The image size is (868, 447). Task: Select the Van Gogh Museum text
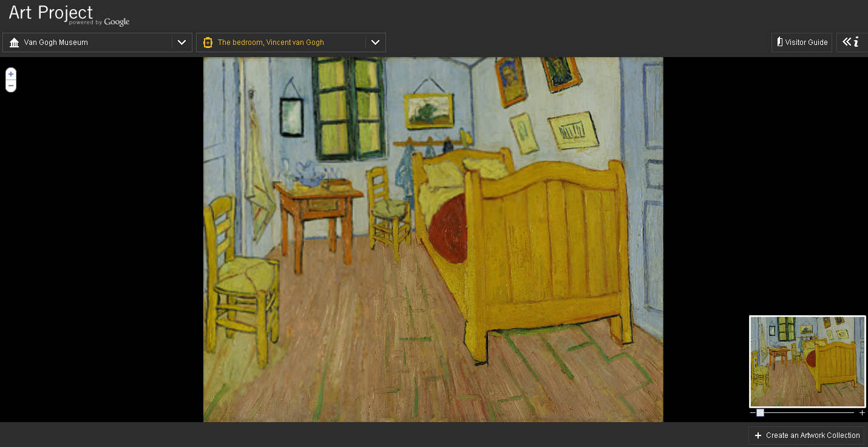click(x=56, y=43)
